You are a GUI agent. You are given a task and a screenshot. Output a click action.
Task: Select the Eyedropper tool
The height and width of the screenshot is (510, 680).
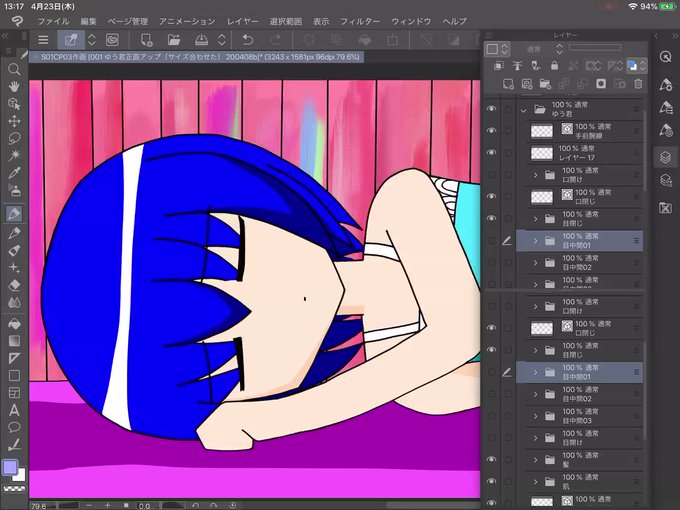tap(14, 173)
